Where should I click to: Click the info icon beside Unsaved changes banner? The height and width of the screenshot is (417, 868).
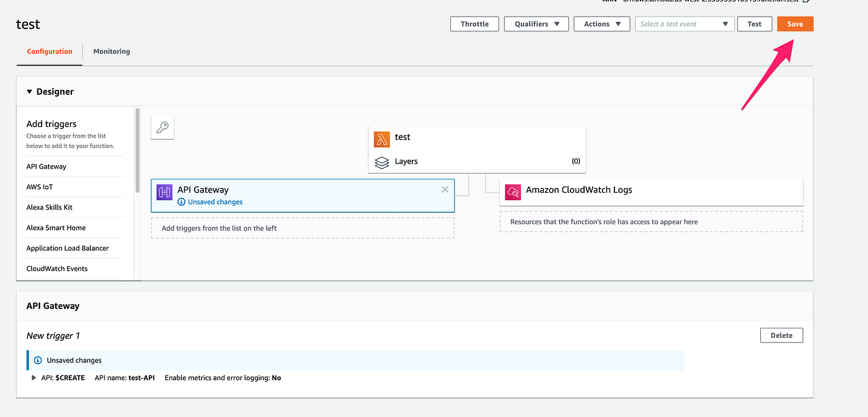point(38,360)
